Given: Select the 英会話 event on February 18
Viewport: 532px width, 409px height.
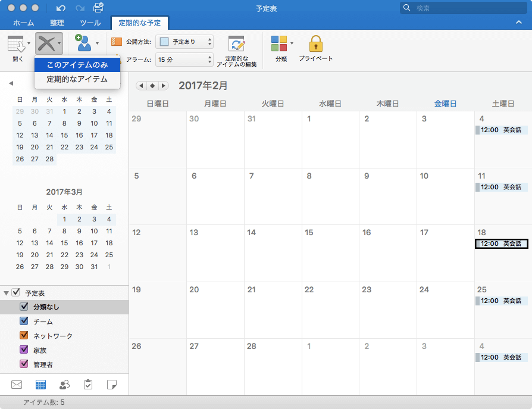Looking at the screenshot, I should pos(502,243).
